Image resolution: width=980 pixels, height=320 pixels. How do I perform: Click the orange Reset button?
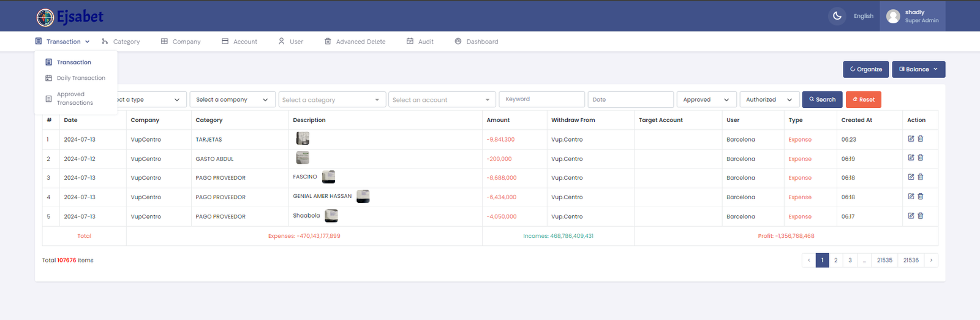tap(863, 99)
